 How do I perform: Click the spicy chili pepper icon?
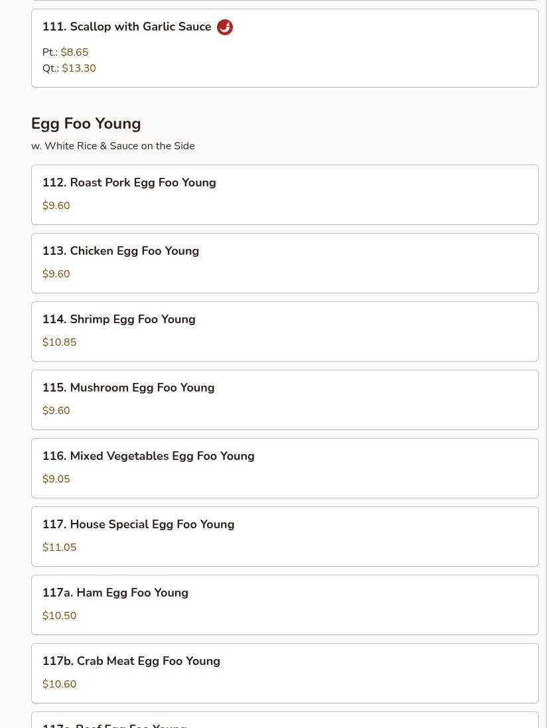(225, 27)
